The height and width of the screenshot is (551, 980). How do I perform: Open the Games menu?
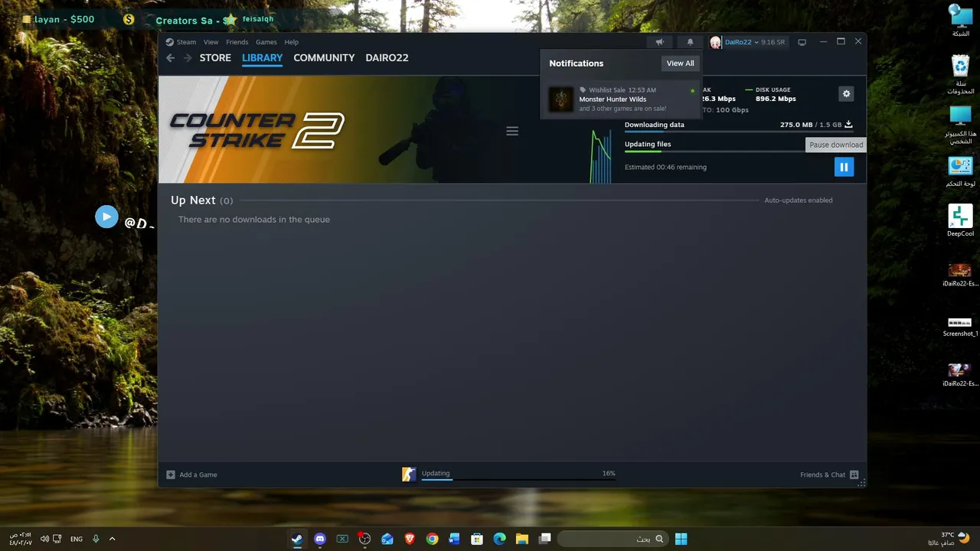pyautogui.click(x=266, y=42)
